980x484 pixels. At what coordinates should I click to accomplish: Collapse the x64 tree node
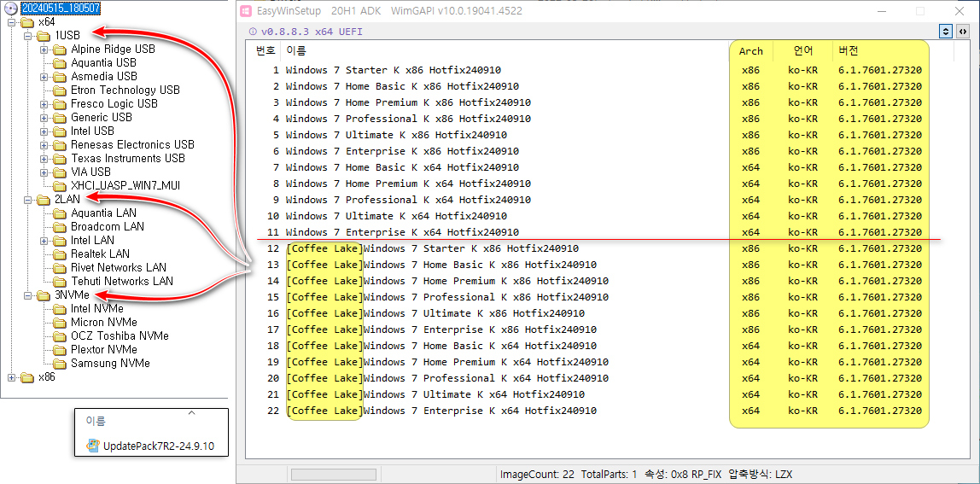(10, 22)
